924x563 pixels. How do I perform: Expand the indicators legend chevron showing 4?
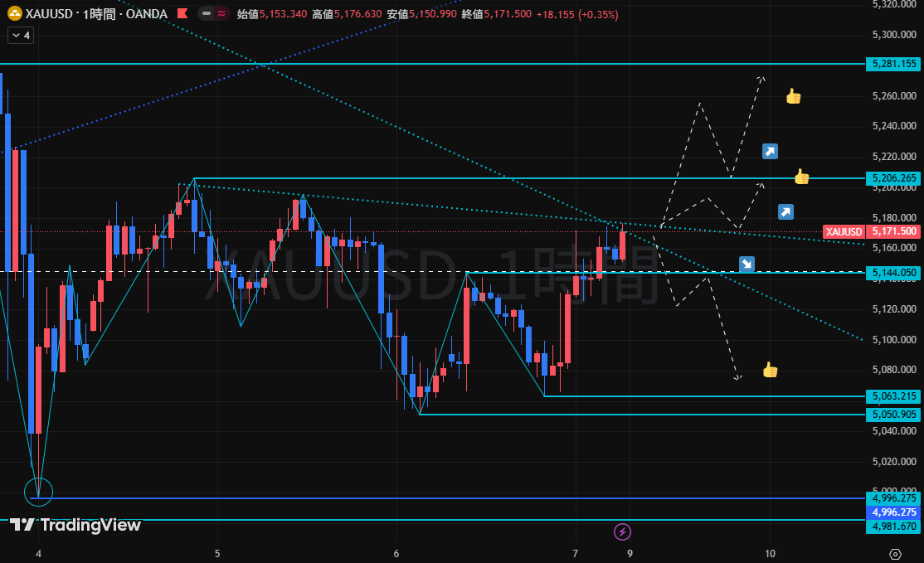pyautogui.click(x=20, y=36)
